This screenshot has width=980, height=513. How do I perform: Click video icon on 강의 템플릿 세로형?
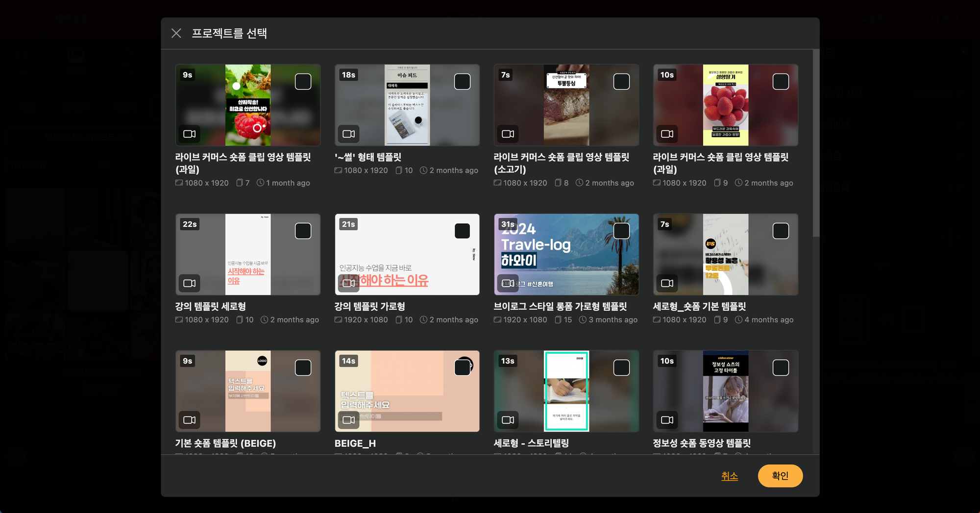(x=190, y=283)
